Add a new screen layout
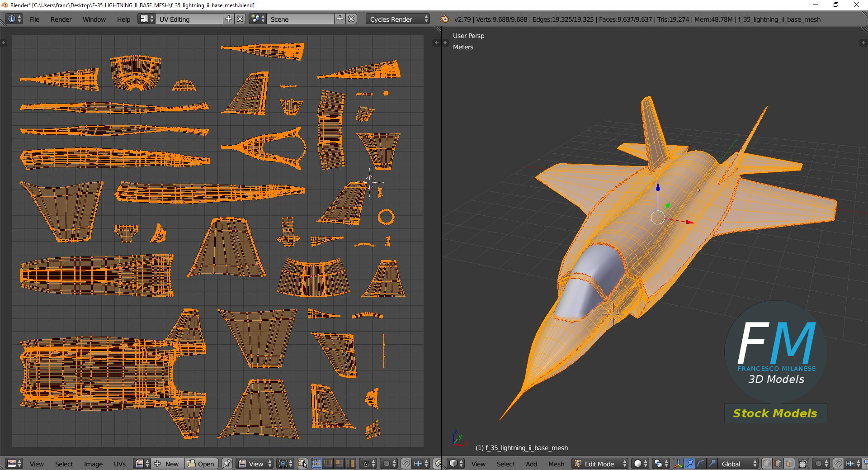 [x=229, y=19]
